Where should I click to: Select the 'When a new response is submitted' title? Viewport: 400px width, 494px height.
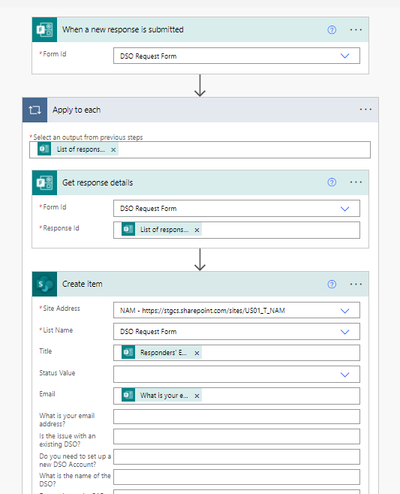123,30
